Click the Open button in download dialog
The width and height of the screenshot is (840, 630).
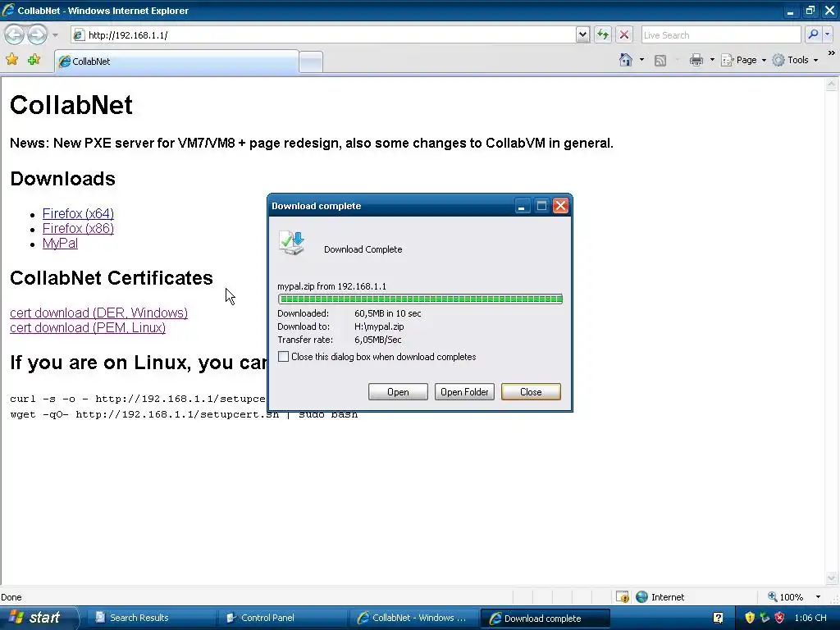pyautogui.click(x=398, y=392)
